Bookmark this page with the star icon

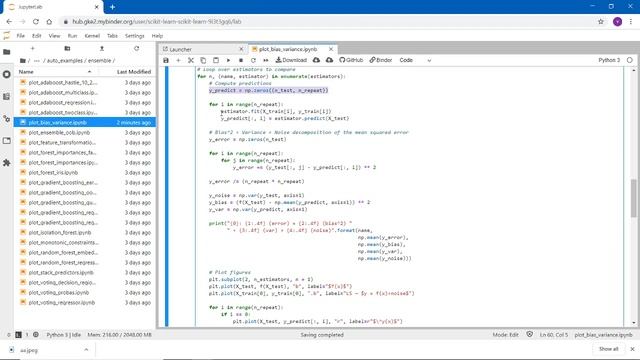[x=601, y=22]
